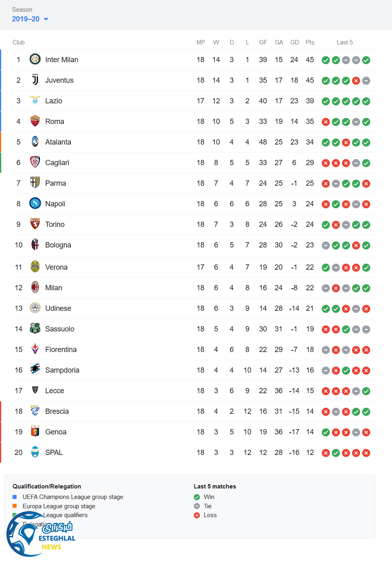Open the 2019–20 season dropdown
392x568 pixels.
(x=30, y=19)
